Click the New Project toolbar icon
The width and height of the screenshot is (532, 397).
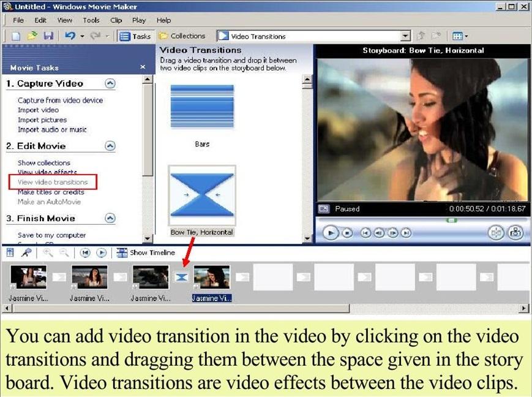click(16, 36)
